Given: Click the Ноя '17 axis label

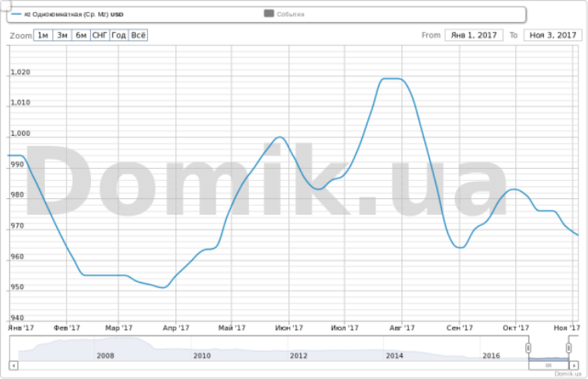Looking at the screenshot, I should pyautogui.click(x=567, y=328).
